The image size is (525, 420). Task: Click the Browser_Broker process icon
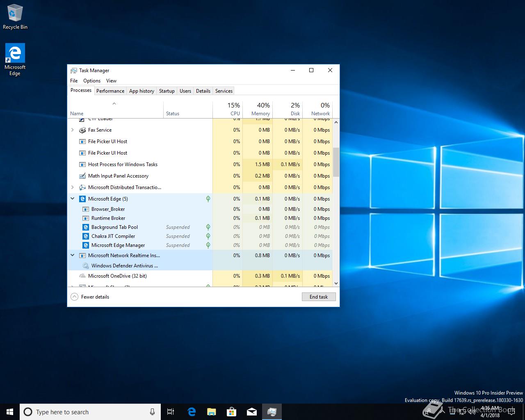click(x=86, y=209)
